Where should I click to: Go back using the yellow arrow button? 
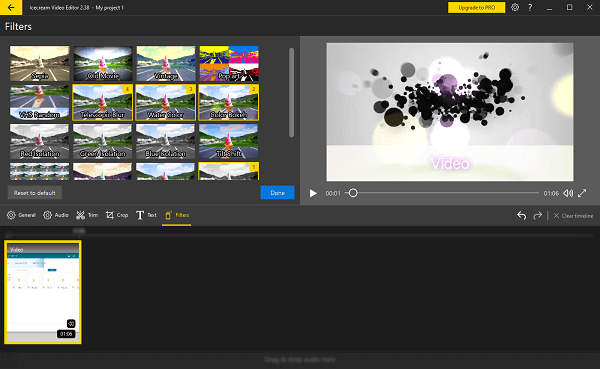(11, 7)
